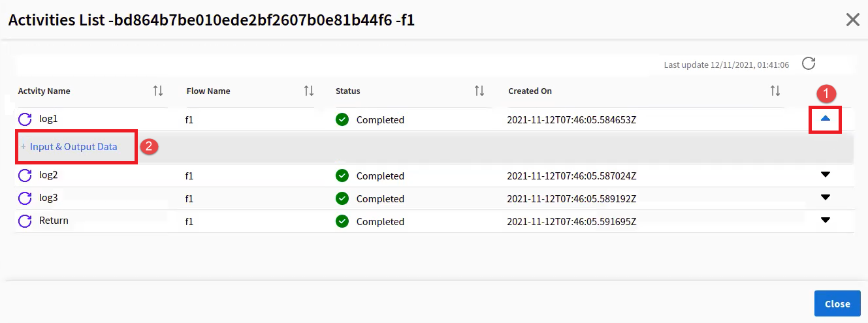Select the log2 activity name
Viewport: 868px width, 323px height.
click(x=49, y=175)
